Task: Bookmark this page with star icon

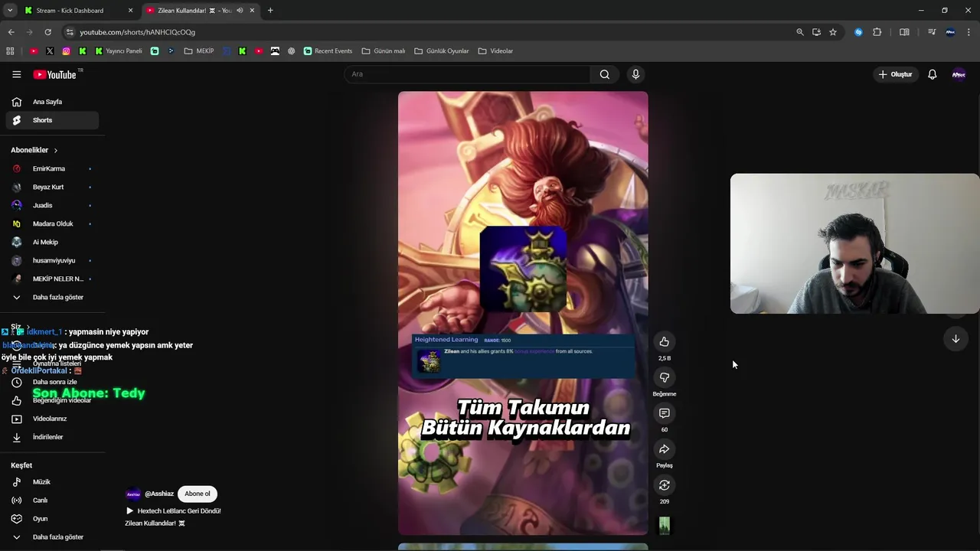Action: pos(833,32)
